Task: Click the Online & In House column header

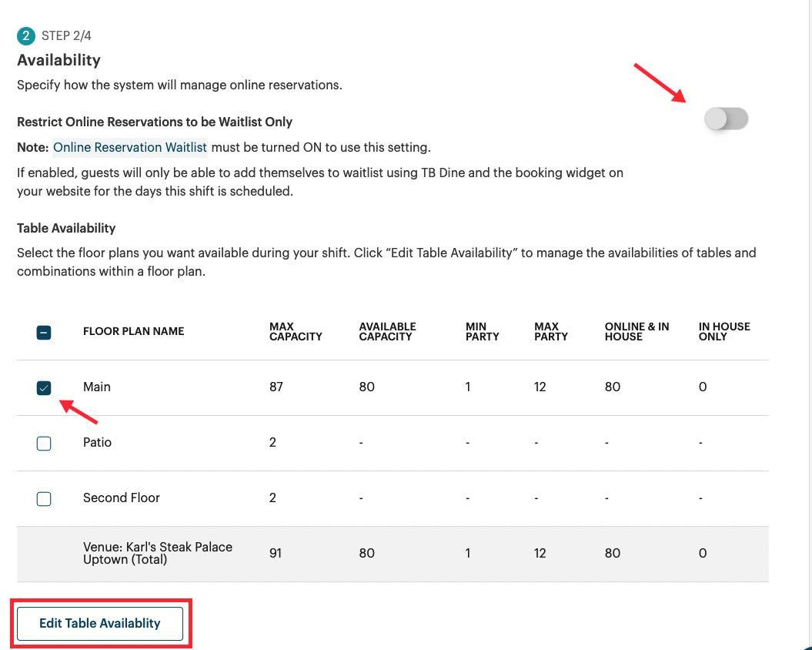Action: 637,331
